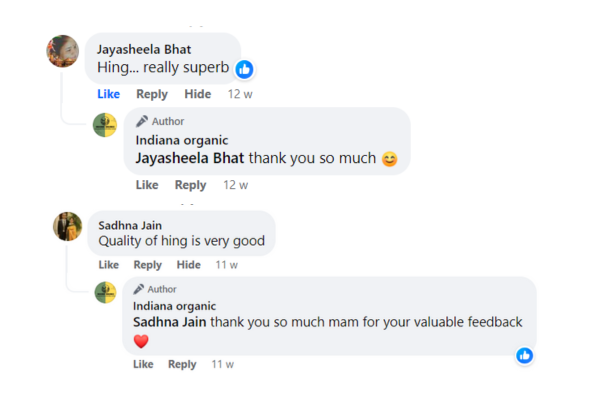Click Sadhna Jain's profile picture
Viewport: 600px width, 400px height.
coord(67,226)
